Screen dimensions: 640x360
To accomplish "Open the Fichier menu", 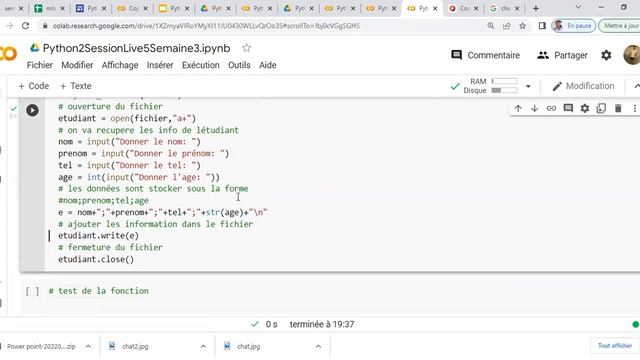I will [40, 65].
